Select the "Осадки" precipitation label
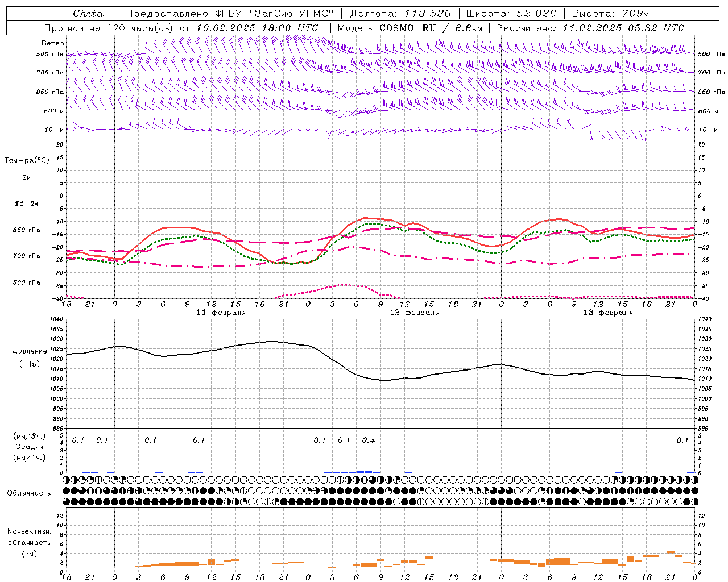Image resolution: width=728 pixels, height=582 pixels. coord(30,447)
